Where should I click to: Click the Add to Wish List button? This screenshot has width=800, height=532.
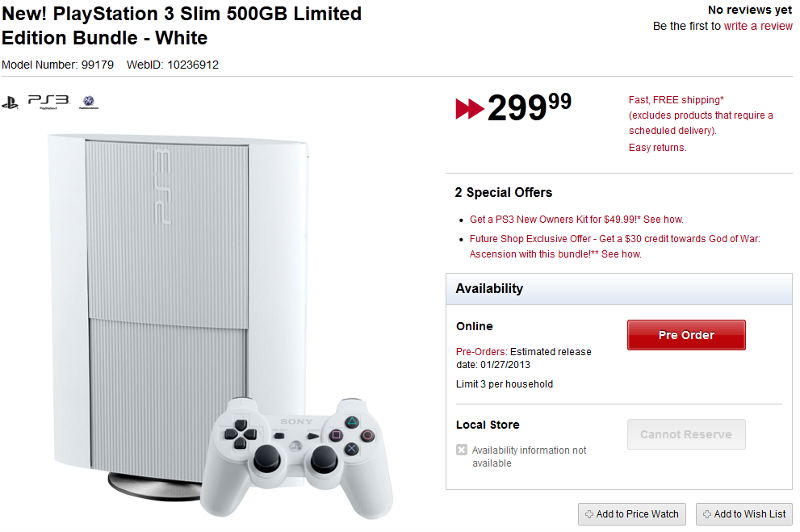[x=743, y=514]
